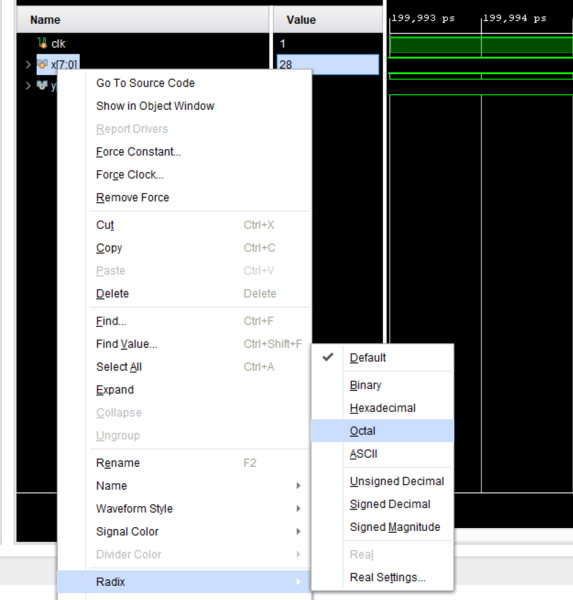Image resolution: width=573 pixels, height=600 pixels.
Task: Open the Name submenu arrow
Action: click(x=299, y=486)
